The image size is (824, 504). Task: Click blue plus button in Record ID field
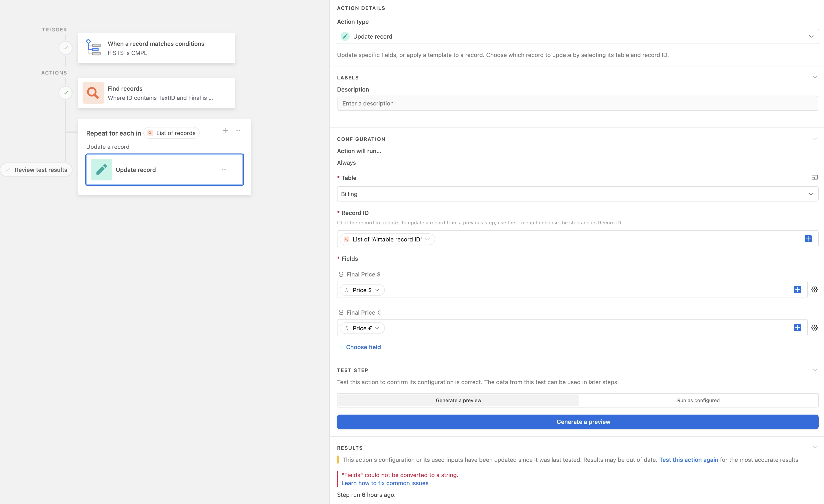click(x=808, y=239)
